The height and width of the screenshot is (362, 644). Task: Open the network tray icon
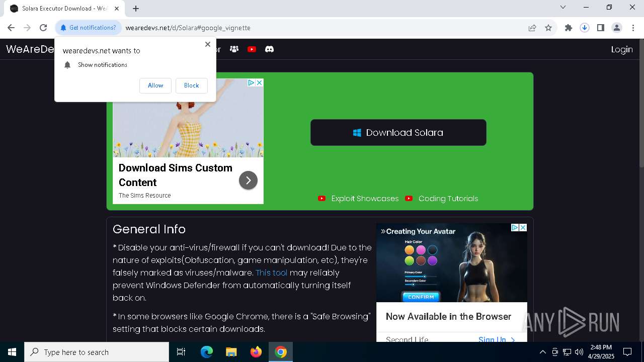point(567,352)
